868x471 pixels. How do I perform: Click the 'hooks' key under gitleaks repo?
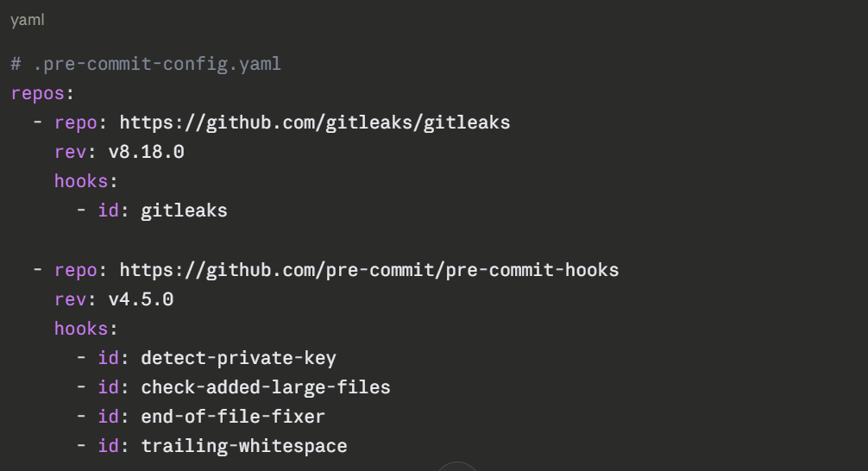tap(81, 181)
